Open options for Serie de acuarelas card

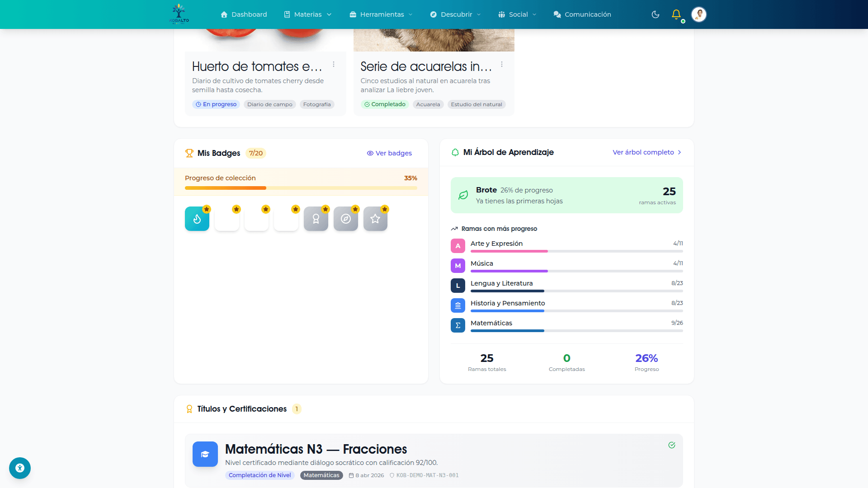[502, 65]
